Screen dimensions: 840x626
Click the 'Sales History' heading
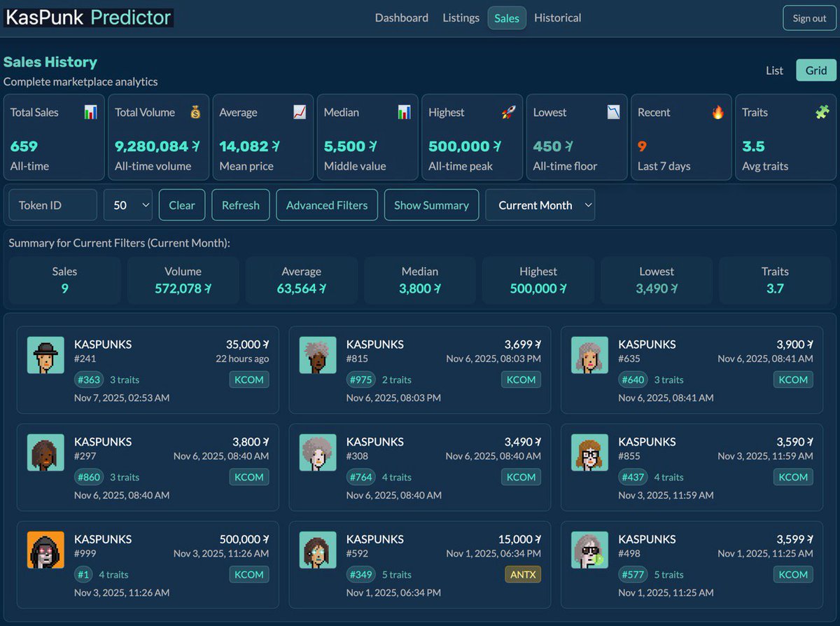pos(50,62)
